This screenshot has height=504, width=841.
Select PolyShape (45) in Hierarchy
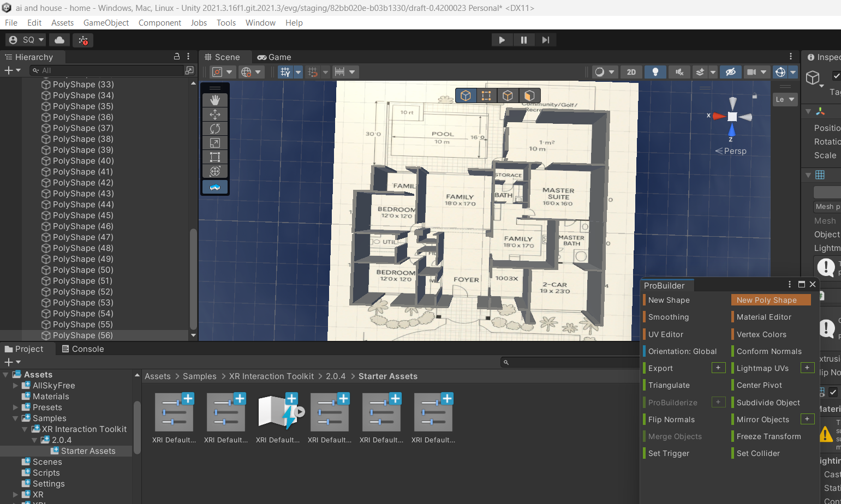pyautogui.click(x=83, y=215)
